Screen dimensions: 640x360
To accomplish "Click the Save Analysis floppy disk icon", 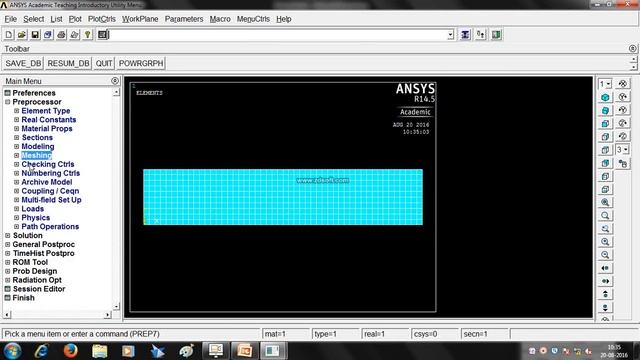I will click(x=35, y=35).
